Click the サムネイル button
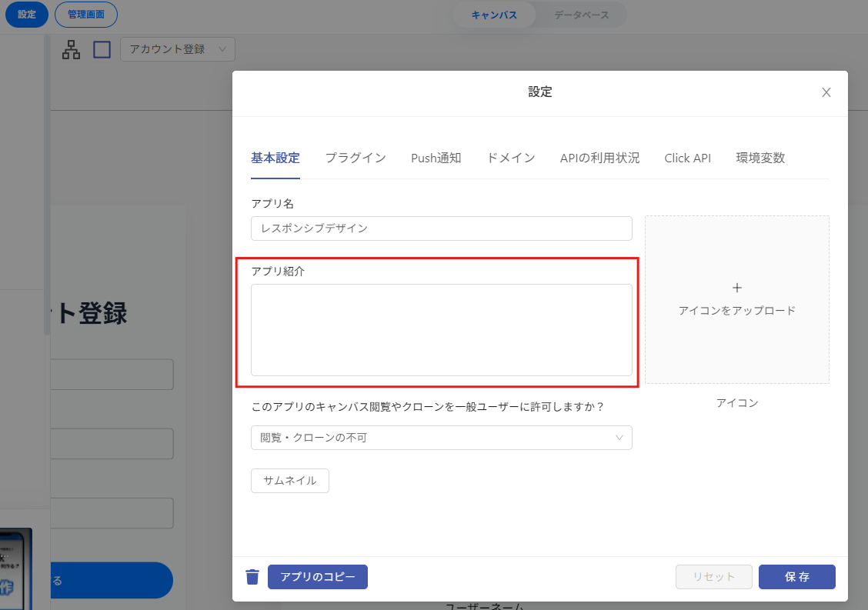 coord(290,481)
